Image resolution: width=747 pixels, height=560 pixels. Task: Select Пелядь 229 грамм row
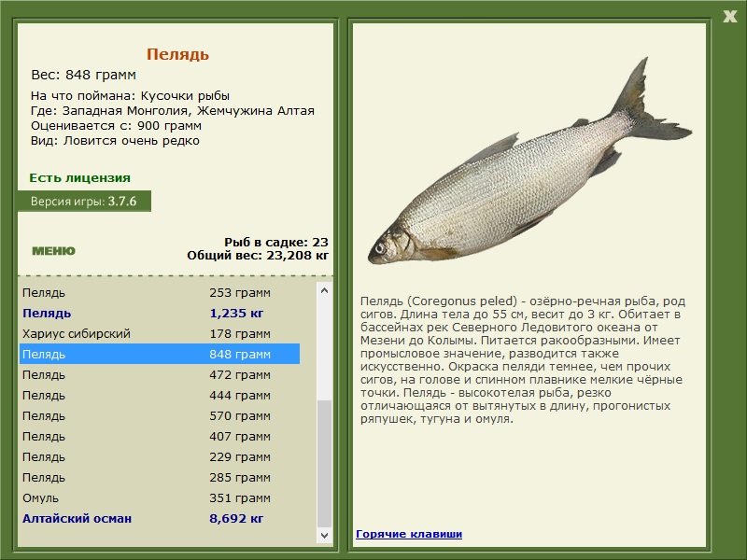[160, 456]
